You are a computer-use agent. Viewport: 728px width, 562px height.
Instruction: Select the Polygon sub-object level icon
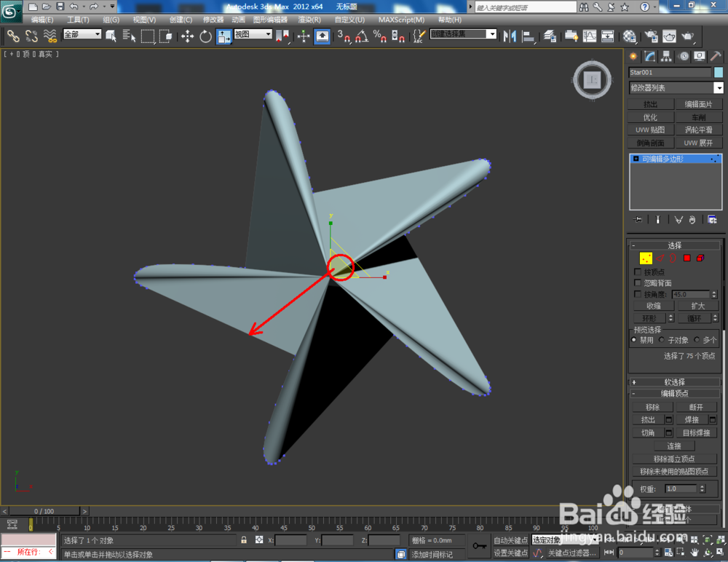(687, 258)
